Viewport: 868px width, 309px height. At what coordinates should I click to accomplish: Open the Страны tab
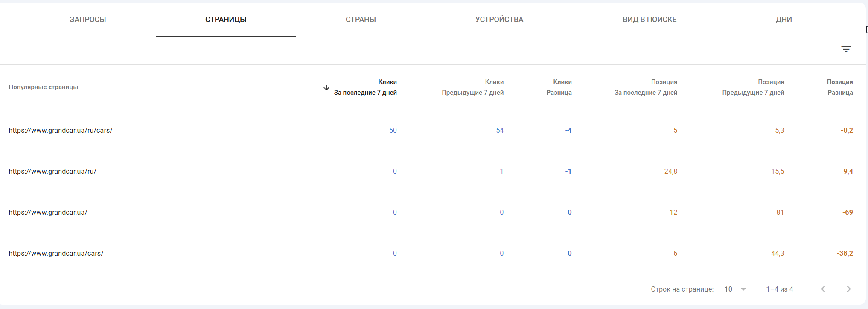[x=361, y=20]
